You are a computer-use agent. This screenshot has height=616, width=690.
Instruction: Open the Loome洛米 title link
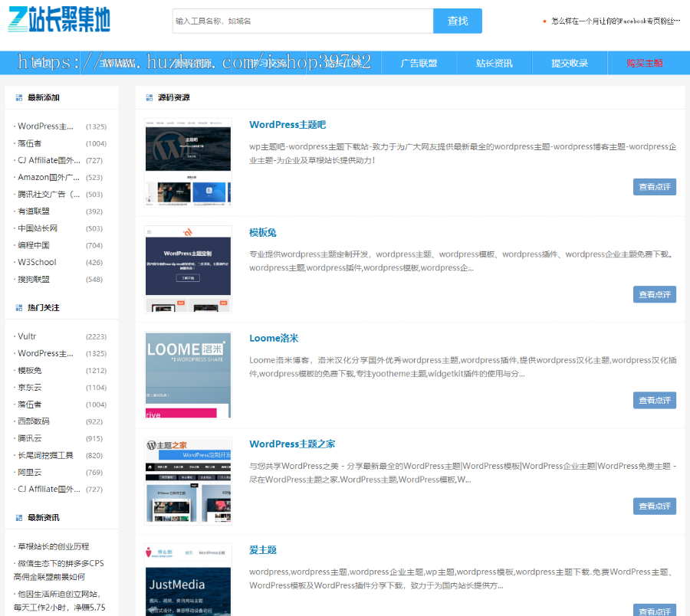274,338
